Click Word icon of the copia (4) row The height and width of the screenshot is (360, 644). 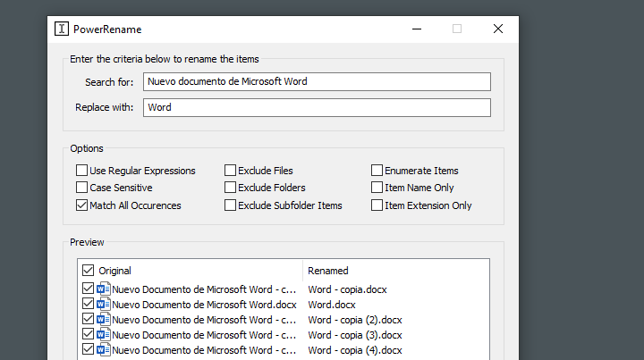pyautogui.click(x=103, y=350)
